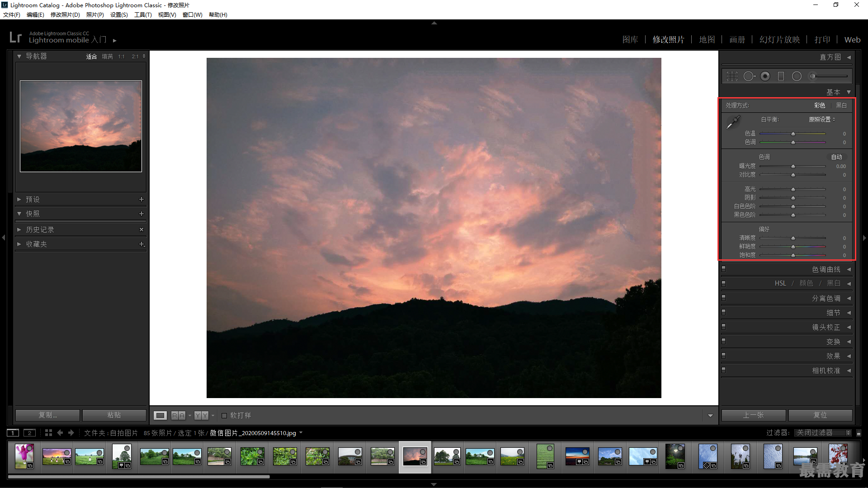The height and width of the screenshot is (488, 868).
Task: Toggle the 镜头校正 panel on/off switch
Action: coord(724,327)
